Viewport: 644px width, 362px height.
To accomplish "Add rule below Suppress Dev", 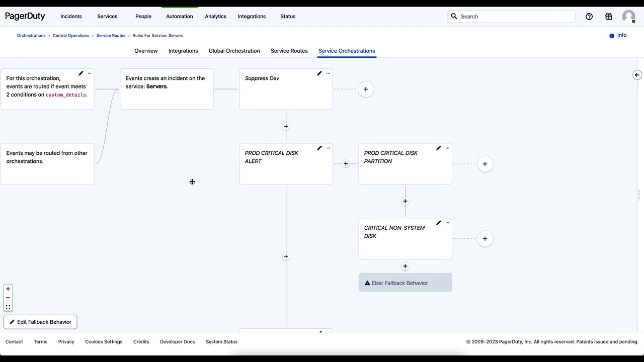I will pos(286,126).
